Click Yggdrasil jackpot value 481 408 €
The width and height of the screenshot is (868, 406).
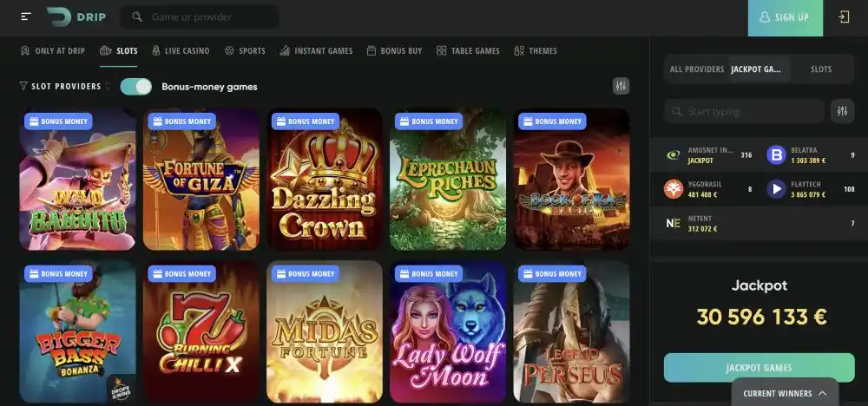tap(702, 194)
